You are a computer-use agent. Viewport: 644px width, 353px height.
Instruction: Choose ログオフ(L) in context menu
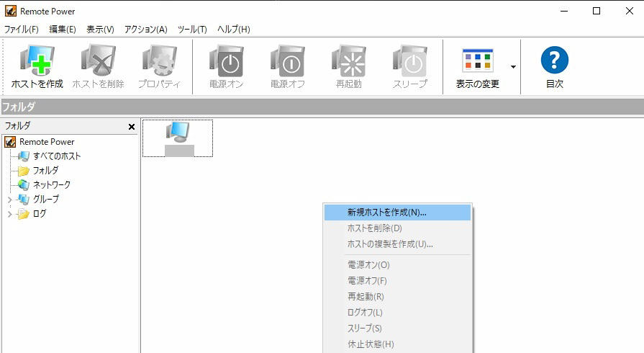398,312
